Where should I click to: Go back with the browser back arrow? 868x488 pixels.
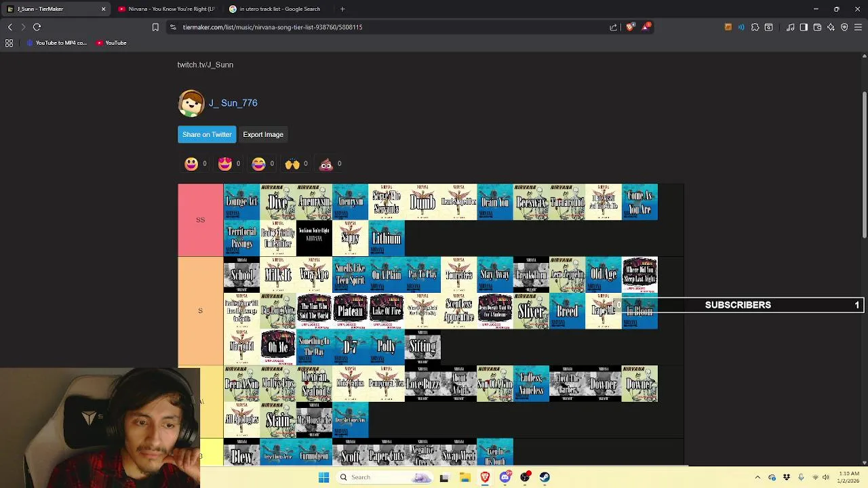(9, 27)
